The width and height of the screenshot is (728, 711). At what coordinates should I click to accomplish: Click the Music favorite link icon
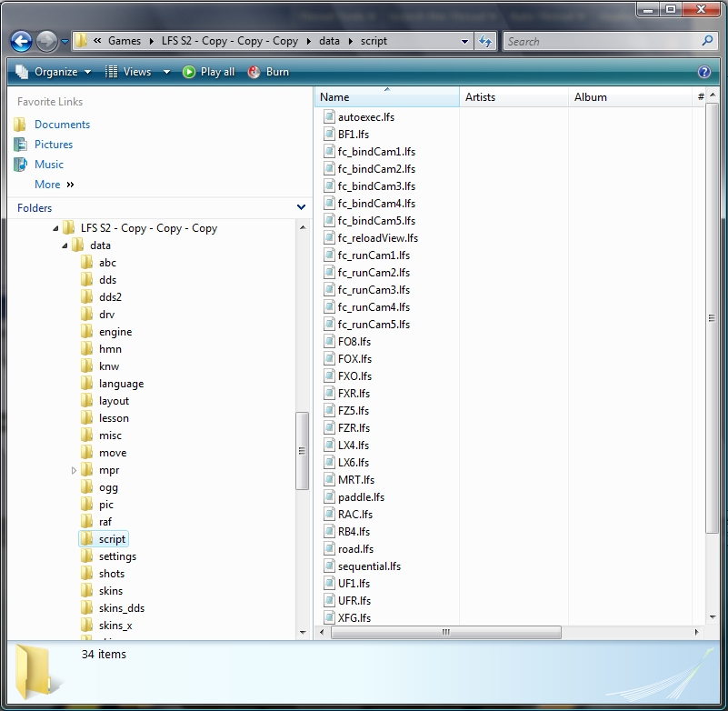click(20, 165)
